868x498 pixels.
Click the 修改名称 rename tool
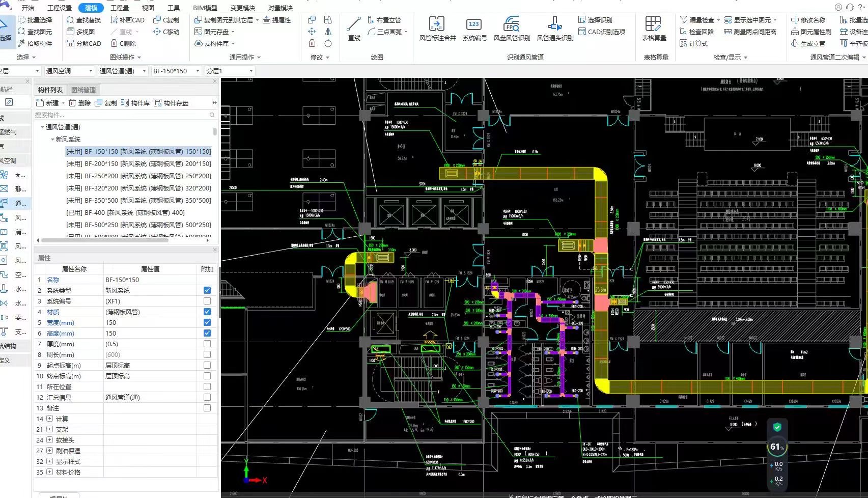click(x=808, y=20)
